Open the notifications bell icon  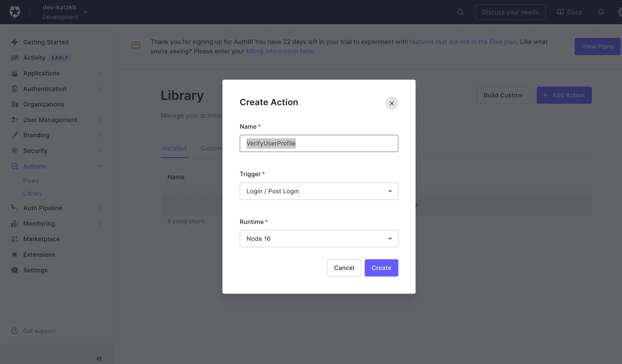pos(601,12)
